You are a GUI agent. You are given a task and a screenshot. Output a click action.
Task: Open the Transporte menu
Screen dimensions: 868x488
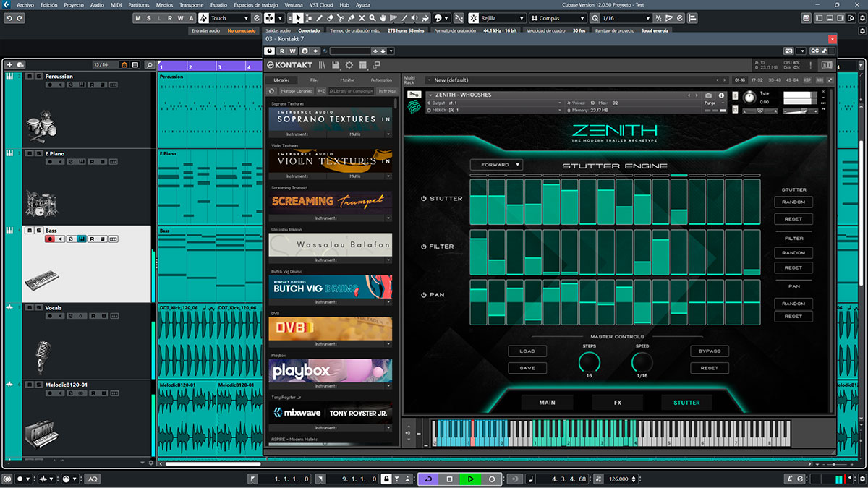click(191, 4)
